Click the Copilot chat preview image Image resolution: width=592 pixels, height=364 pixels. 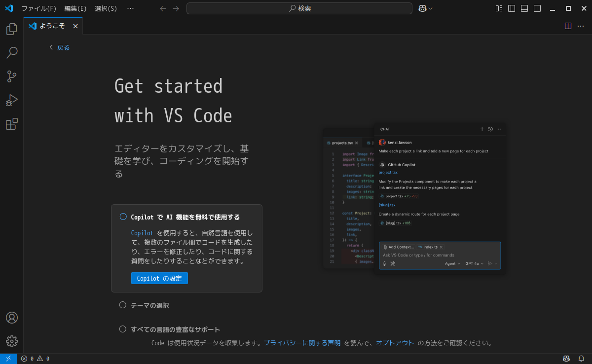coord(414,197)
